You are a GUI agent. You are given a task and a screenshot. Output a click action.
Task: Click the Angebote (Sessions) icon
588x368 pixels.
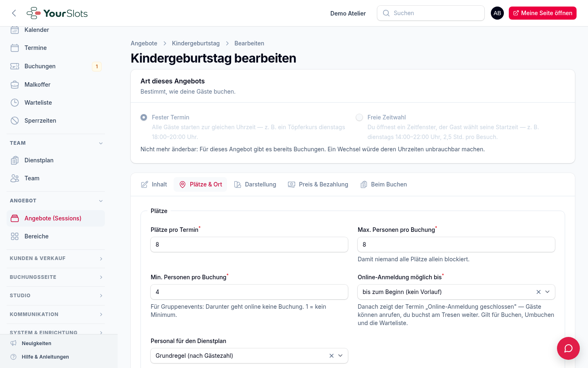point(15,218)
